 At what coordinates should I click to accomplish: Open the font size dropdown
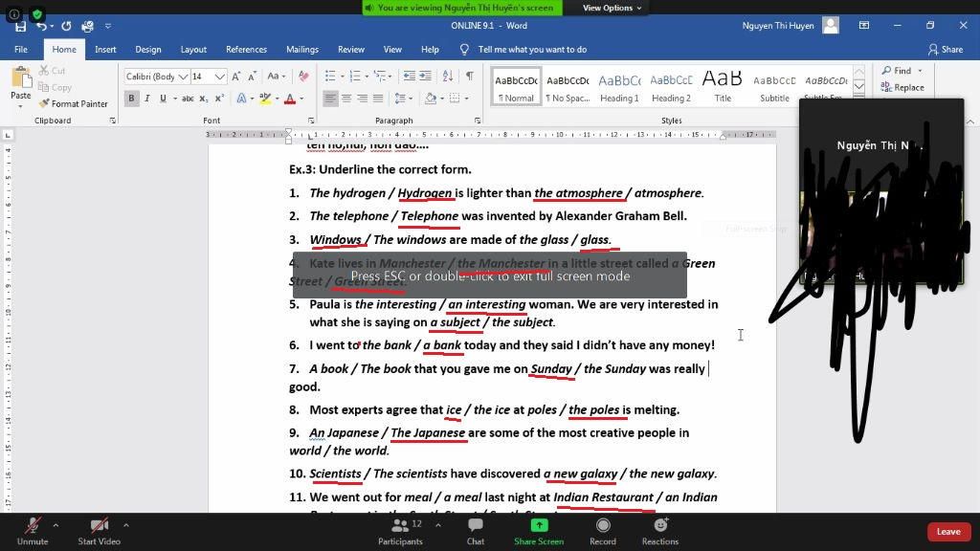[x=220, y=77]
